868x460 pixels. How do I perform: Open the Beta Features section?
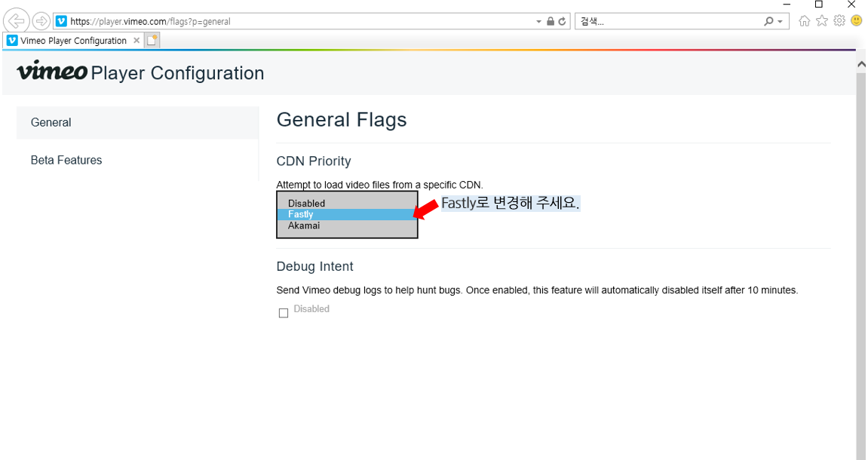66,160
